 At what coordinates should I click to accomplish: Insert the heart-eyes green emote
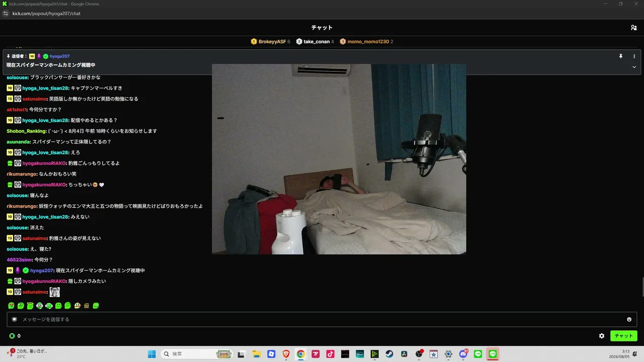[x=11, y=306]
